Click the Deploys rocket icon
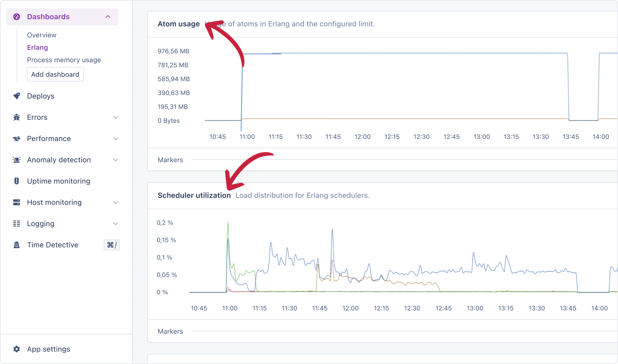Screen dimensions: 618x364 17,96
